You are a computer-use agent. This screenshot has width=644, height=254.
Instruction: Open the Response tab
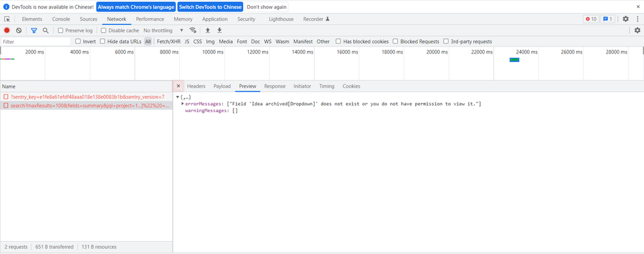pos(275,86)
